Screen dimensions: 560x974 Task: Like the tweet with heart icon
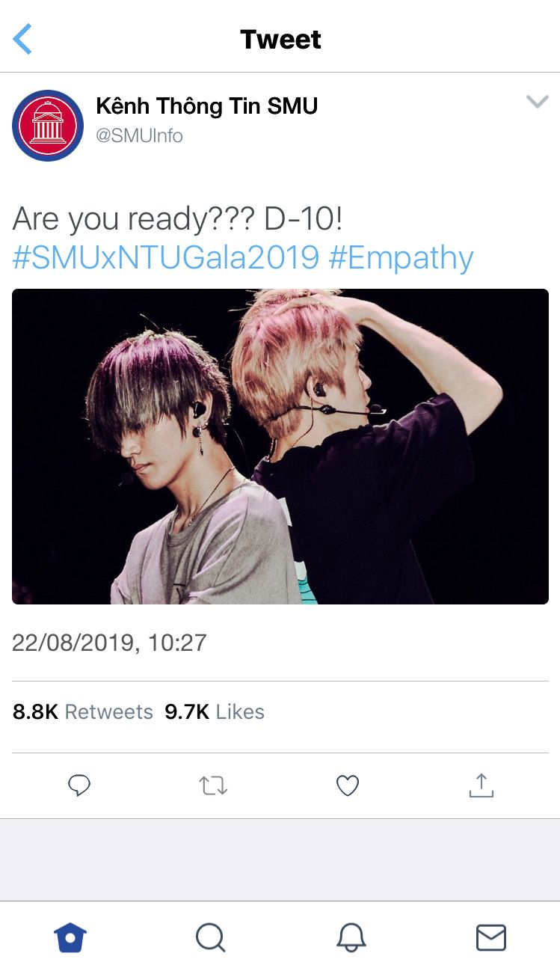tap(348, 785)
